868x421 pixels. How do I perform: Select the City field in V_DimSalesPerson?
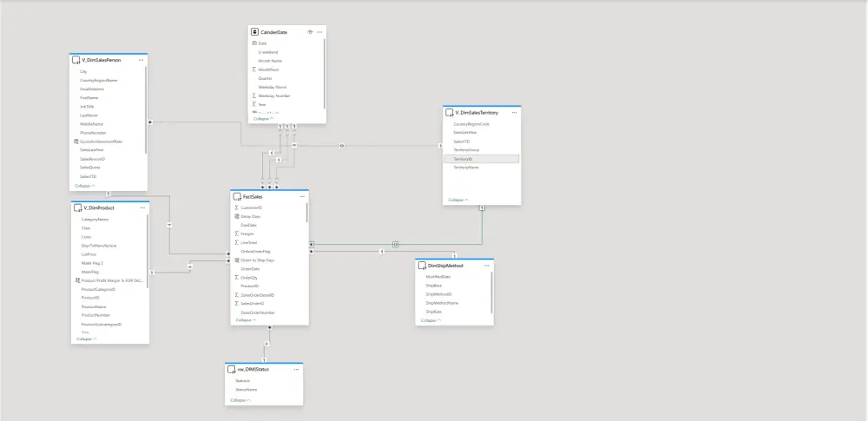[83, 71]
